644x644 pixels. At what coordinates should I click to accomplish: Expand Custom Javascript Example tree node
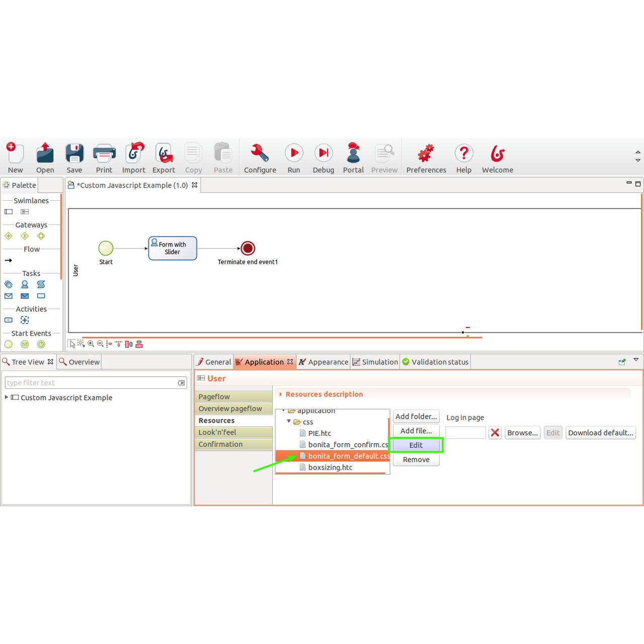pyautogui.click(x=7, y=397)
